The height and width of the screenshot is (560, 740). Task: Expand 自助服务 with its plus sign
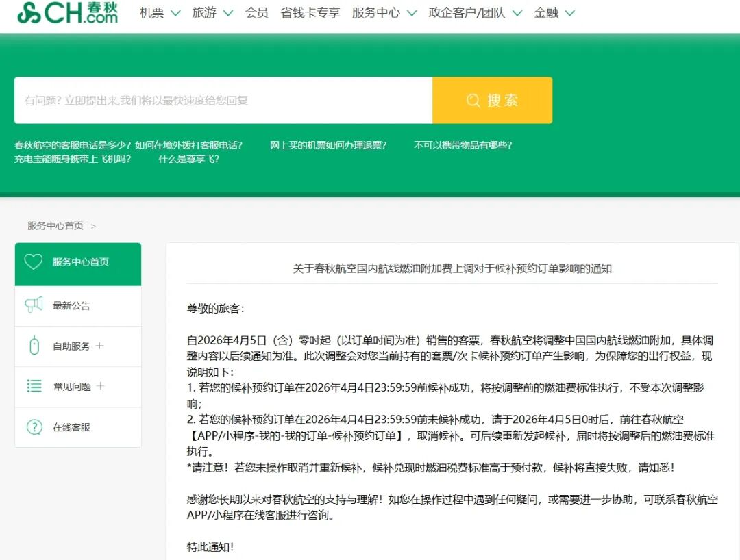(x=99, y=346)
